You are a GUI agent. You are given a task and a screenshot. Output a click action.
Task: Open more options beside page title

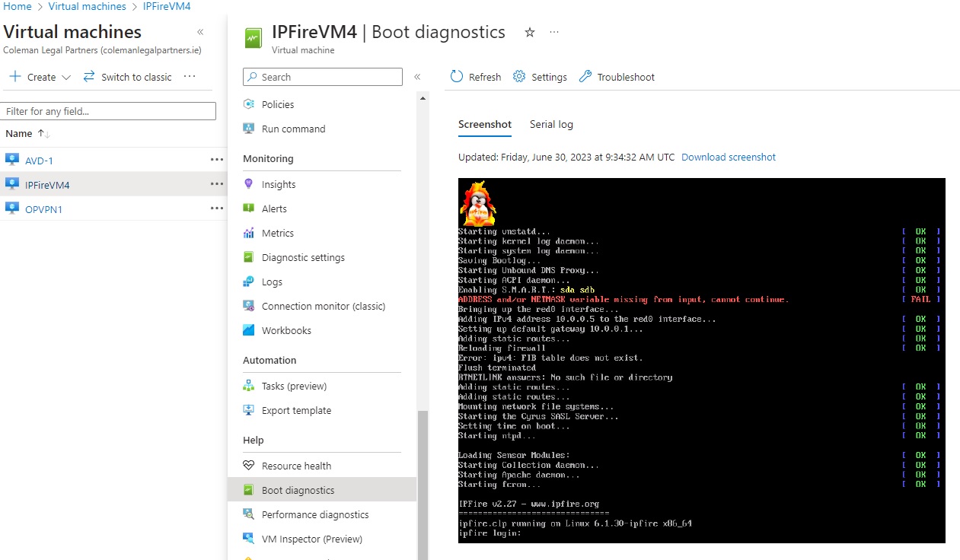pyautogui.click(x=554, y=32)
